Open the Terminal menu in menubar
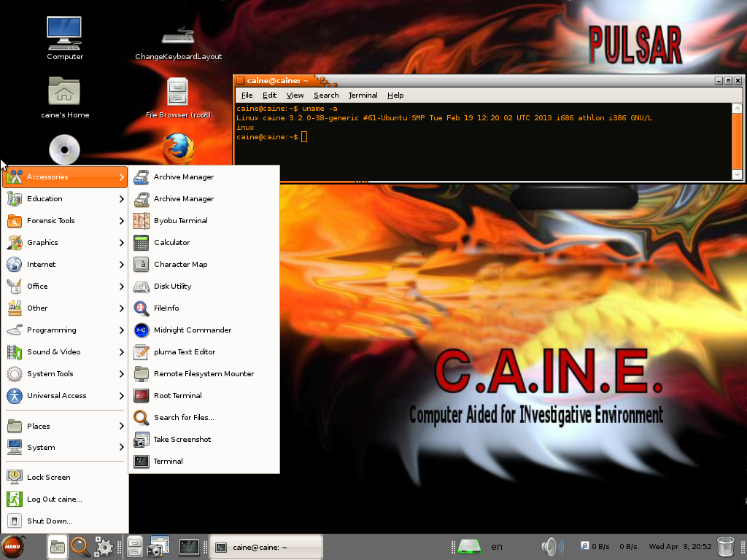747x560 pixels. [x=363, y=96]
